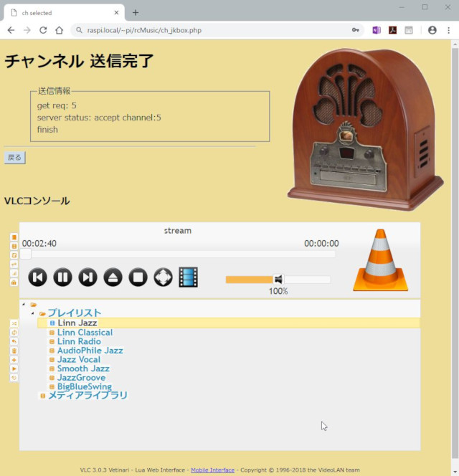
Task: Select BigBlueSwing station
Action: click(x=85, y=386)
